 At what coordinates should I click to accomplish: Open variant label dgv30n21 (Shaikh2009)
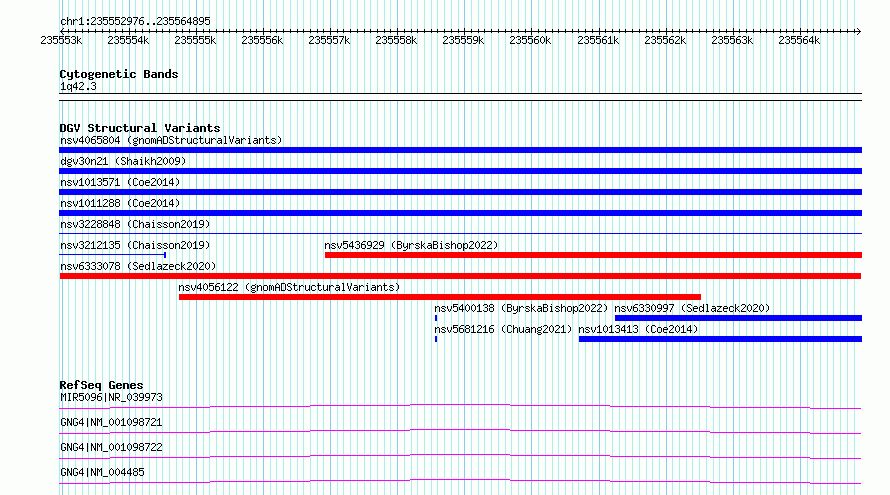pyautogui.click(x=123, y=161)
